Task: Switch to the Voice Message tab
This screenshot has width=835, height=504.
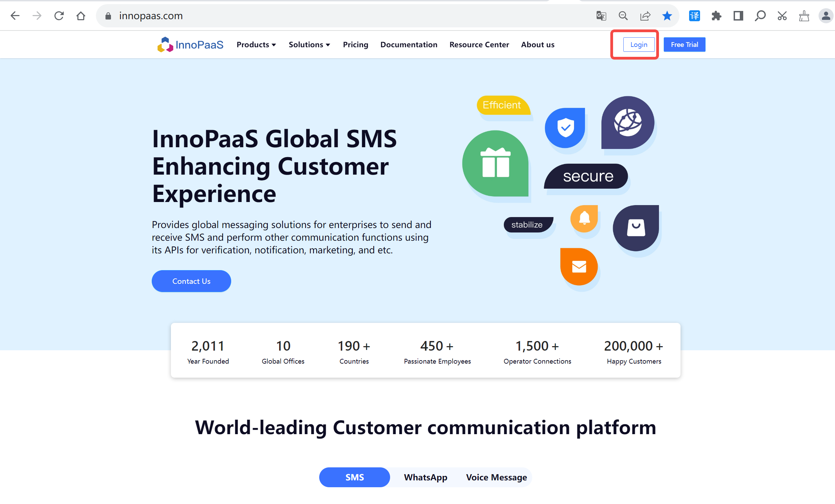Action: (x=496, y=477)
